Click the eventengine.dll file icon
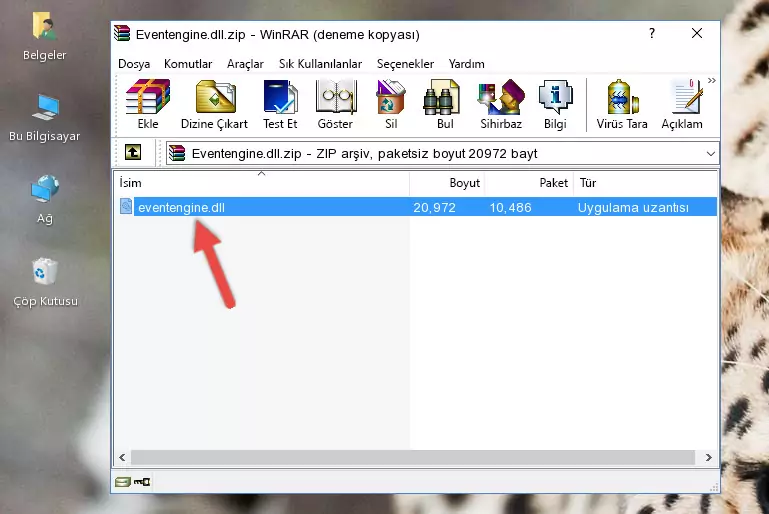Viewport: 769px width, 514px height. 126,206
